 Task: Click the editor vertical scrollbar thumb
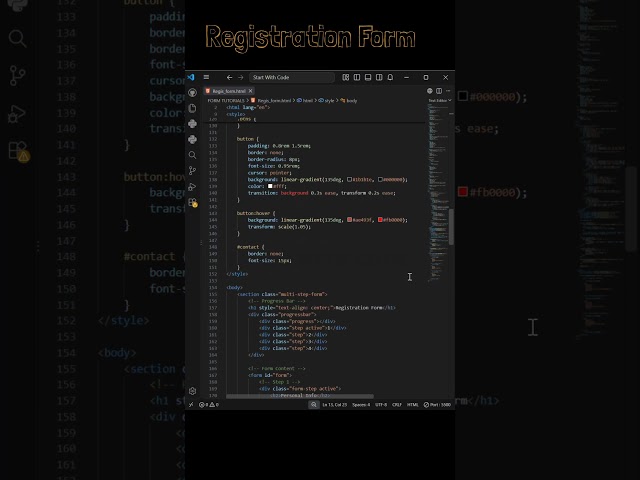(451, 227)
